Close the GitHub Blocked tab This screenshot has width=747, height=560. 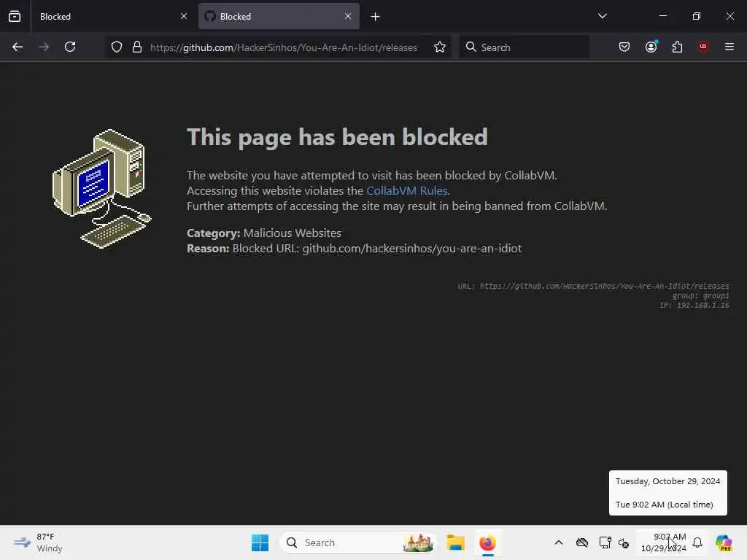[348, 16]
